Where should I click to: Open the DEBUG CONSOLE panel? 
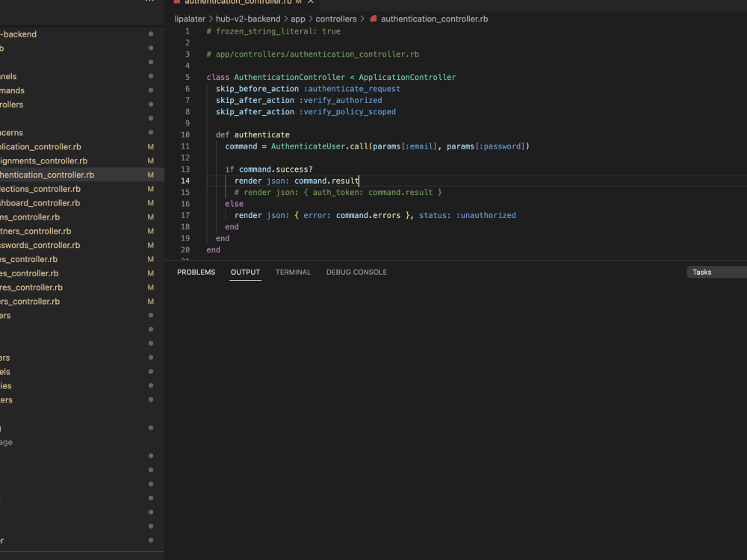tap(356, 272)
